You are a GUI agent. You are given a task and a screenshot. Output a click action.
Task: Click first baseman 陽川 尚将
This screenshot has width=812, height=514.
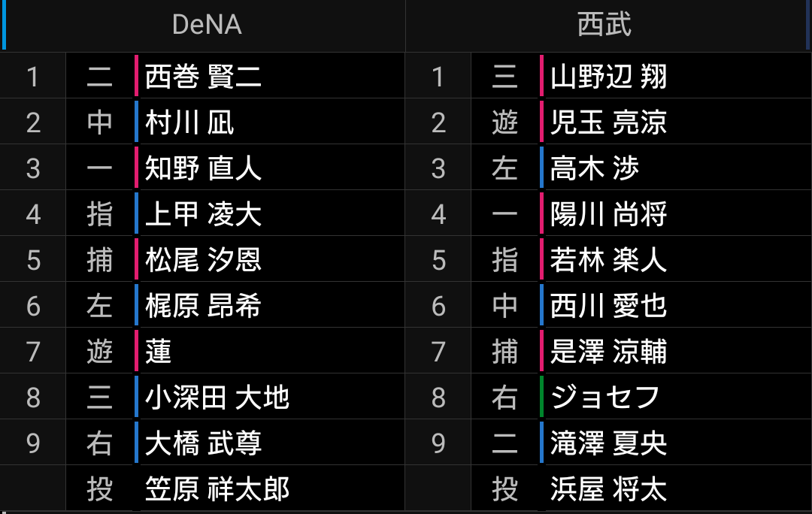pyautogui.click(x=608, y=214)
